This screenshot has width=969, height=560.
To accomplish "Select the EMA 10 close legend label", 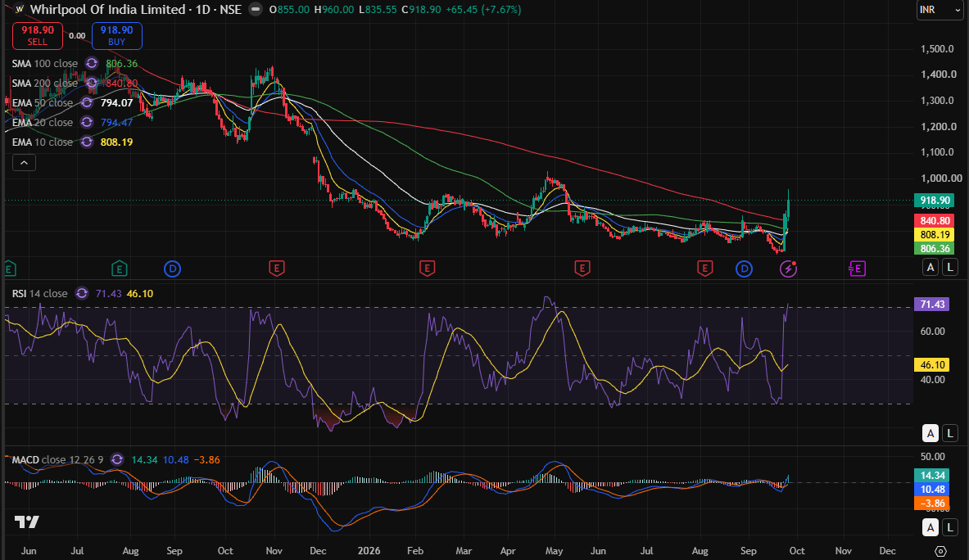I will click(x=43, y=142).
